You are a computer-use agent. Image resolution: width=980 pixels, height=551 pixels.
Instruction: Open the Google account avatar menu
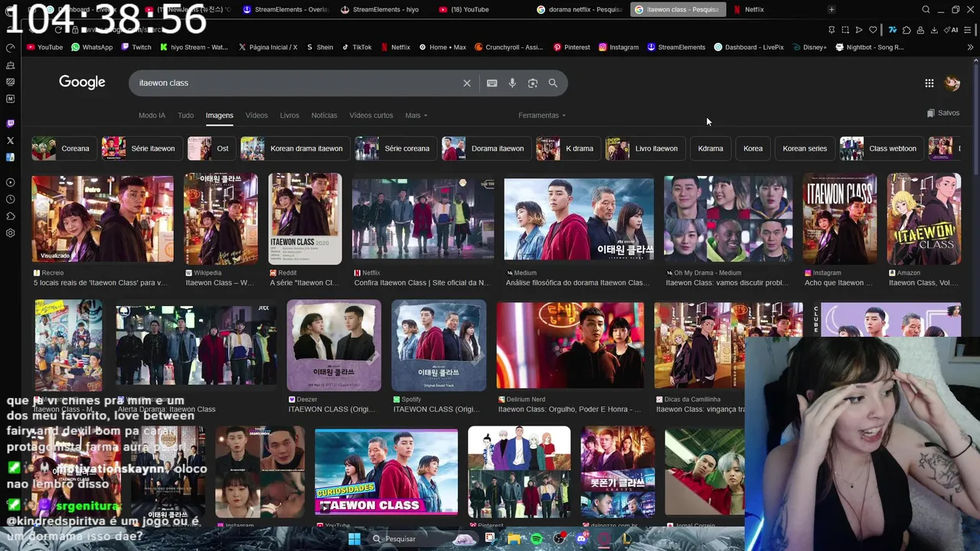click(x=952, y=83)
